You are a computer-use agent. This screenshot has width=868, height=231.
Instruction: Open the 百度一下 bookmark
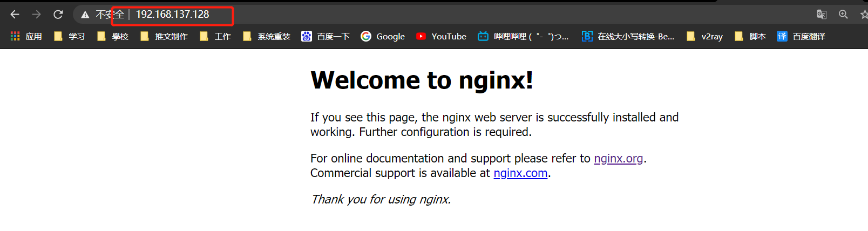point(325,36)
